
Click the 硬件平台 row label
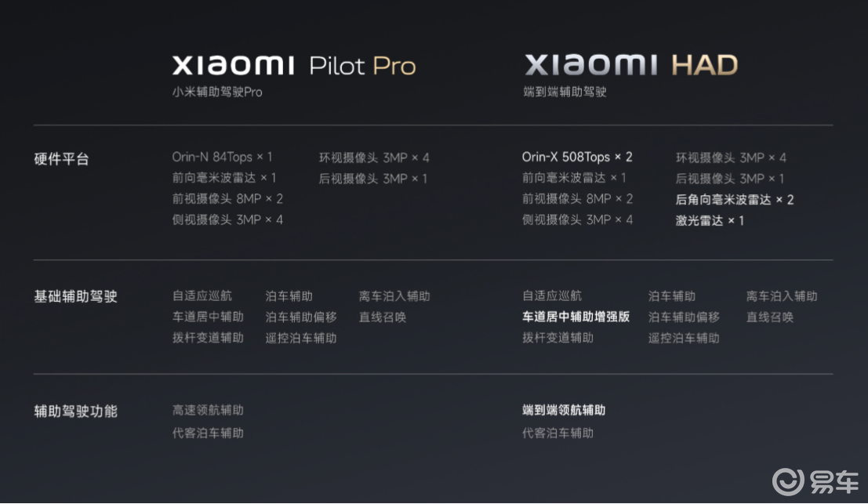(x=61, y=159)
